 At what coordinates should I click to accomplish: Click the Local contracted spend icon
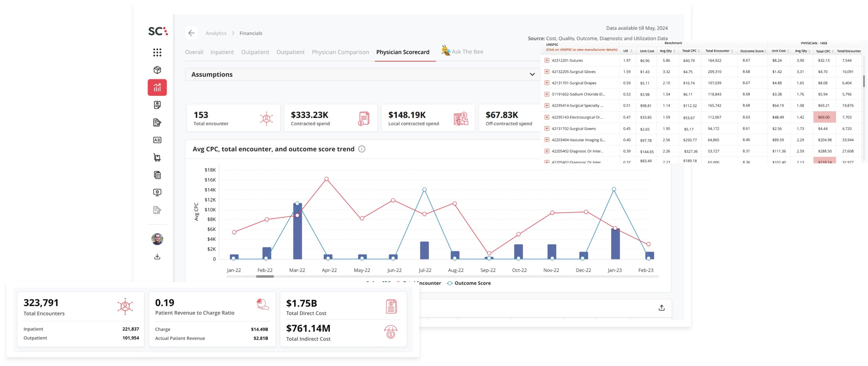point(461,118)
